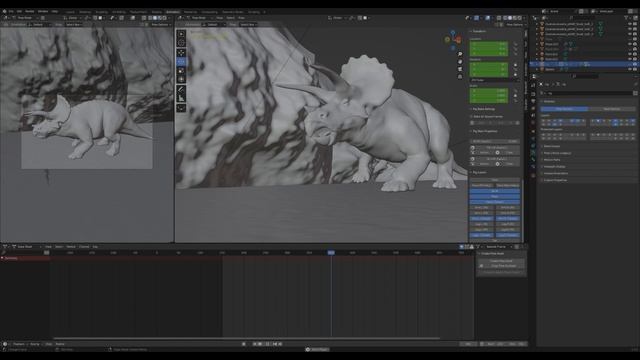Open the Window menu
The width and height of the screenshot is (640, 360).
tap(43, 11)
